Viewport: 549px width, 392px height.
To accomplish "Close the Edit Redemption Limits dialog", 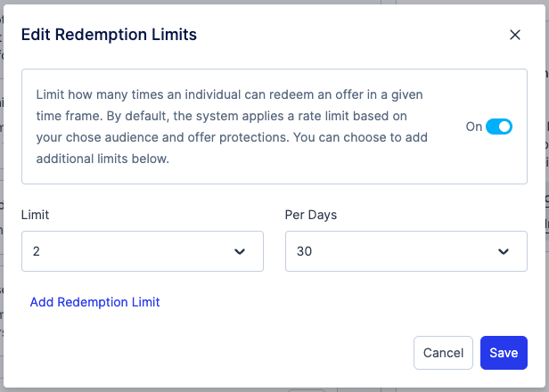I will coord(514,35).
